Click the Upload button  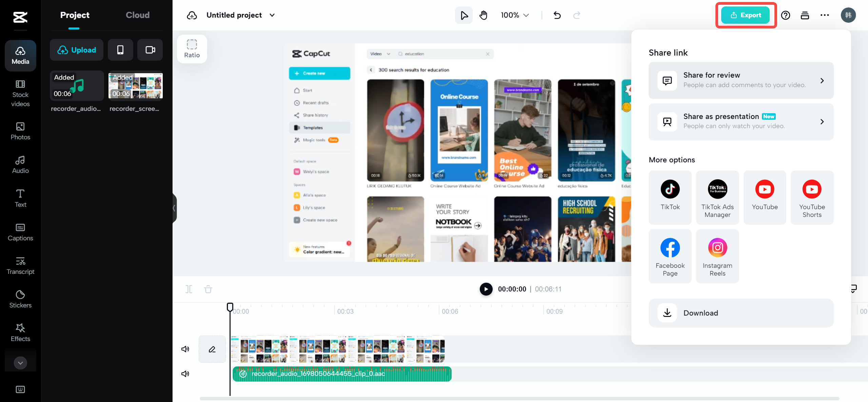pyautogui.click(x=77, y=50)
